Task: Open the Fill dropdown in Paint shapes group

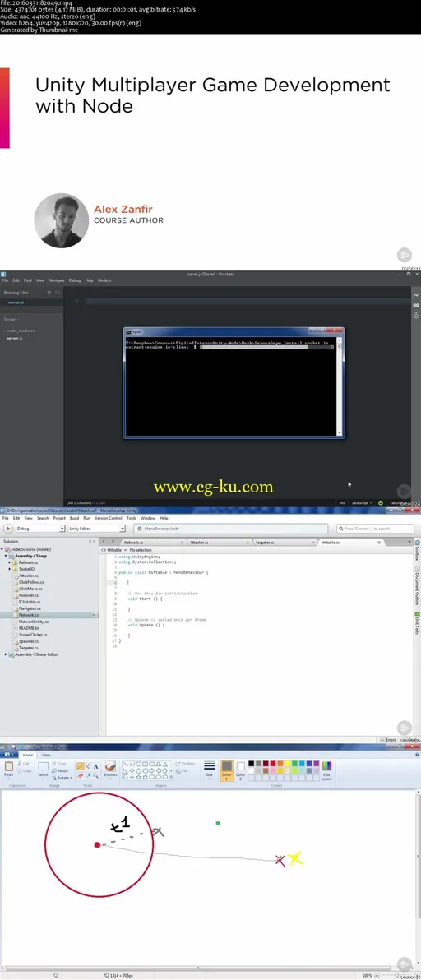Action: pos(184,770)
